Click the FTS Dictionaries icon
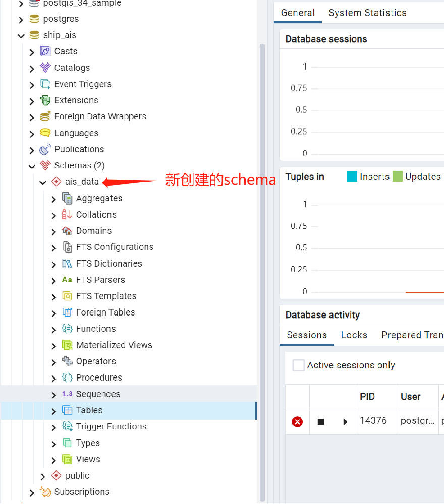The image size is (444, 504). (67, 263)
